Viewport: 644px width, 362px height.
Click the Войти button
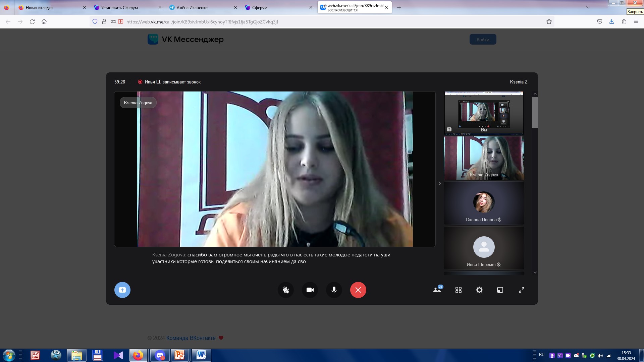[483, 40]
